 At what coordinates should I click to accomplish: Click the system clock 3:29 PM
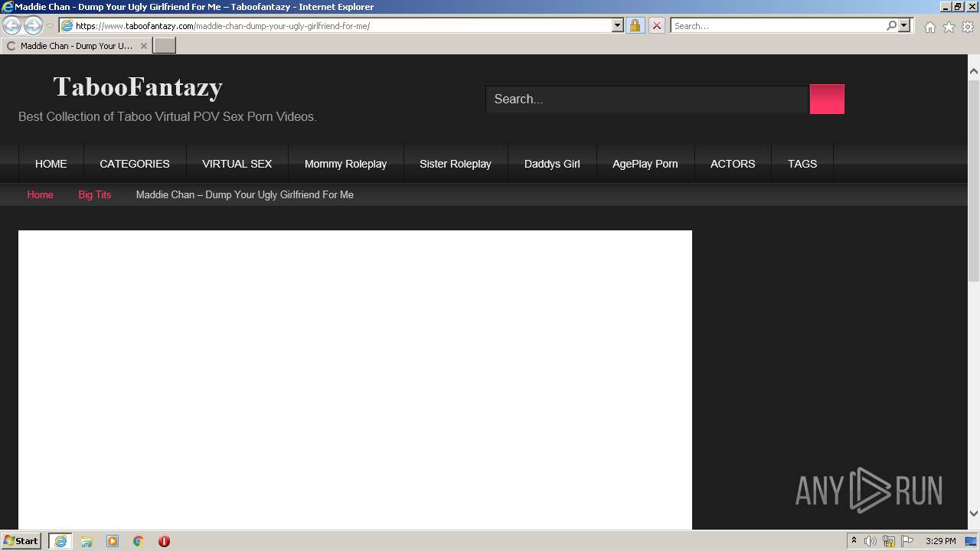coord(940,541)
